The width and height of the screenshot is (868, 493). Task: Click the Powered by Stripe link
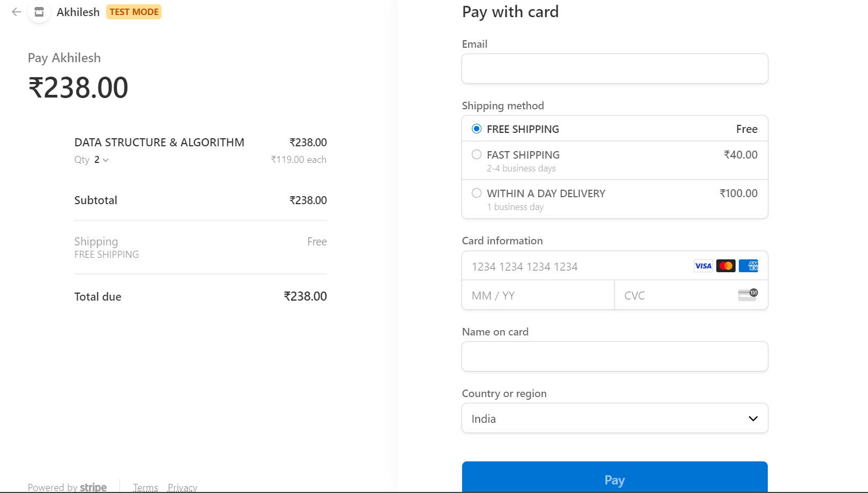coord(67,487)
